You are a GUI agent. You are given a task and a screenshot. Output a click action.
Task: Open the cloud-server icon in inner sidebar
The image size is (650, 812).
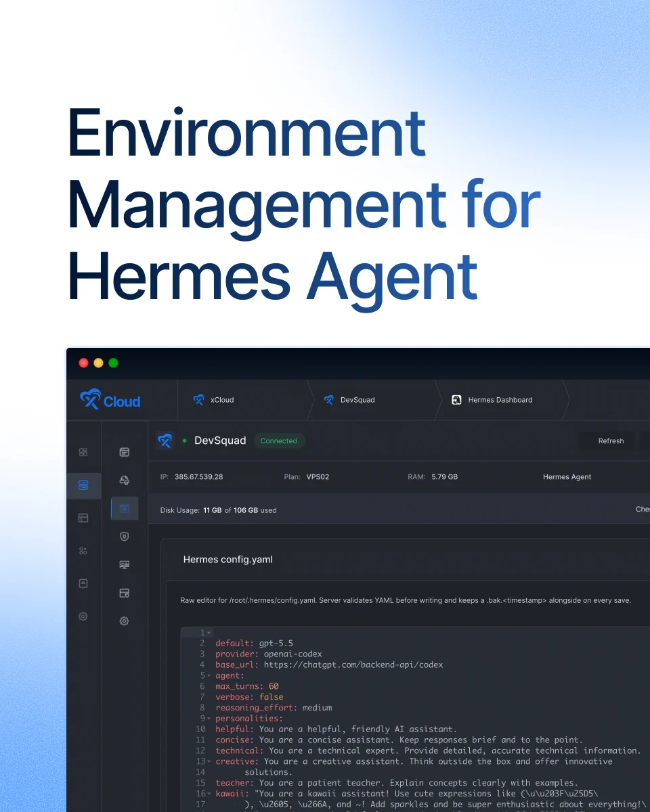click(124, 480)
